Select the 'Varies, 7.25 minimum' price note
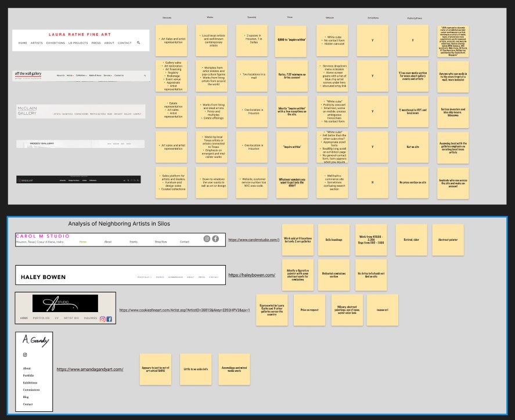 pyautogui.click(x=292, y=76)
